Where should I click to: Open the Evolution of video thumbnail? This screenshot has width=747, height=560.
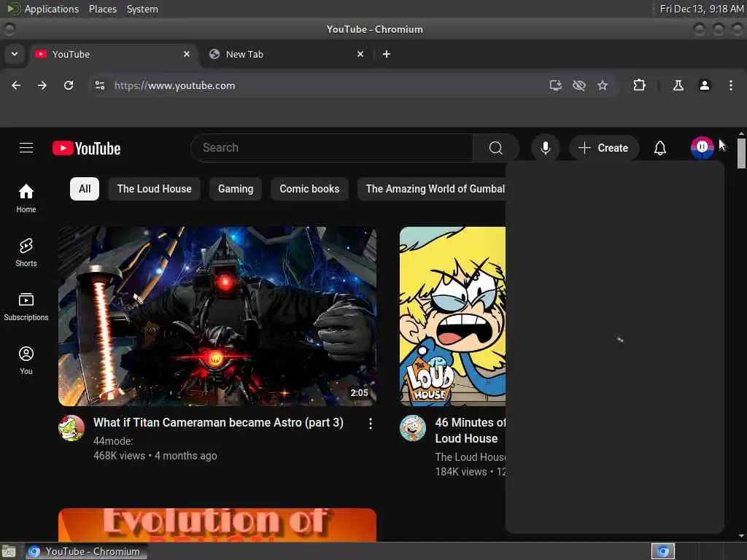pos(217,525)
